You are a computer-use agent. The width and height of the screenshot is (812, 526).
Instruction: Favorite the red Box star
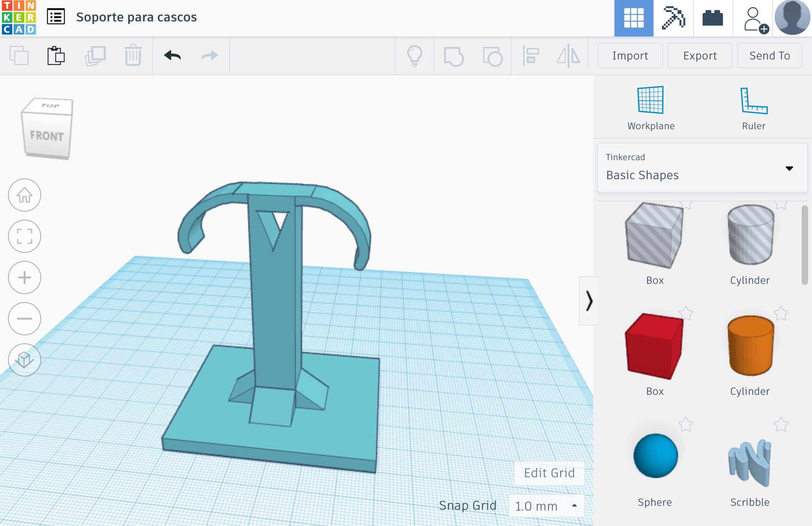[686, 314]
